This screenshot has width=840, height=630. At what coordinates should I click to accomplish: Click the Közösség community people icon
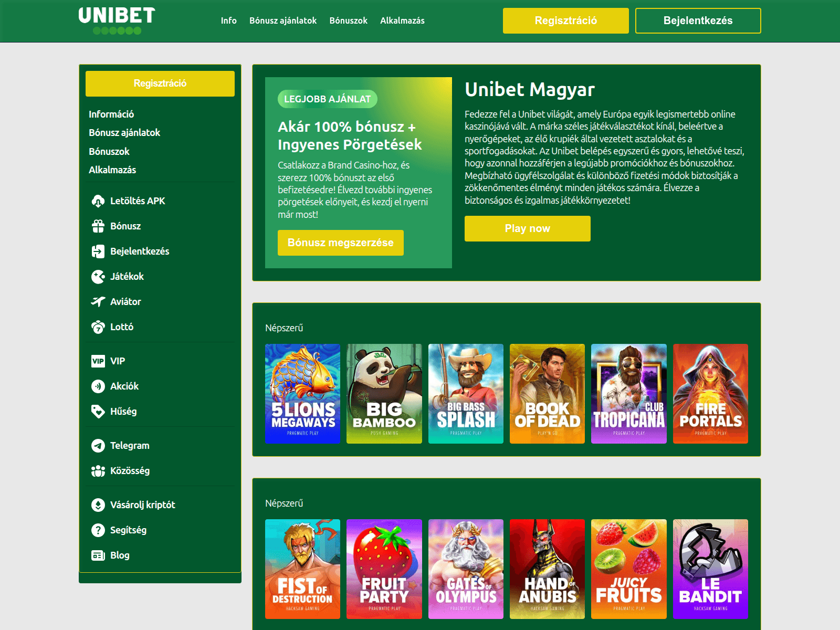[x=98, y=471]
